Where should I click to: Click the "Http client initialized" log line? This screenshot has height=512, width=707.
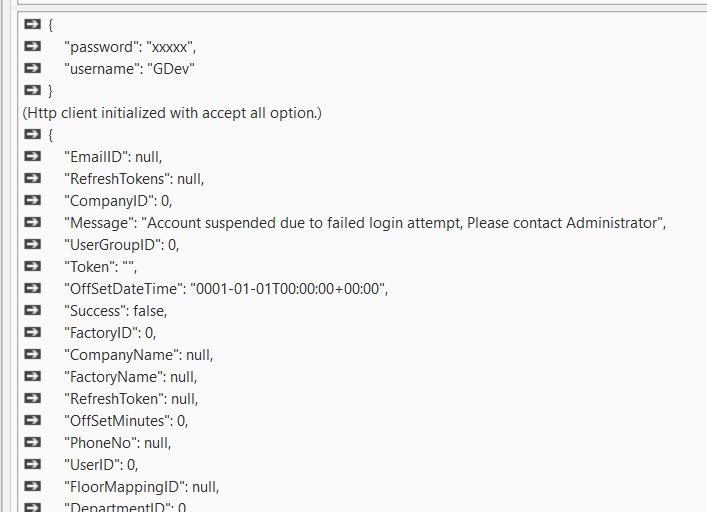(172, 112)
